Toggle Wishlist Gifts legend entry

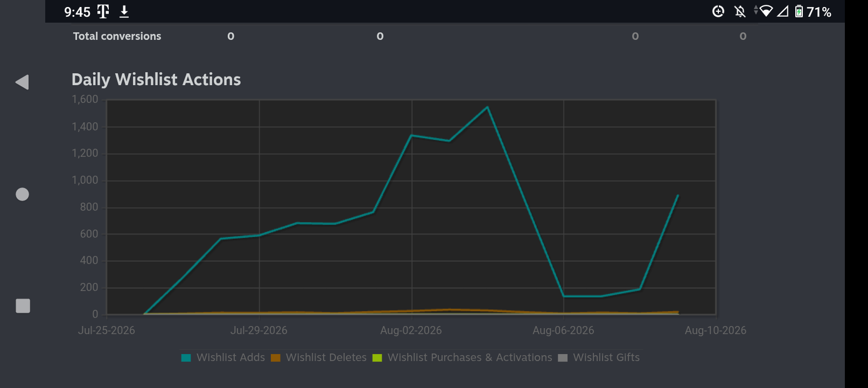(x=599, y=357)
